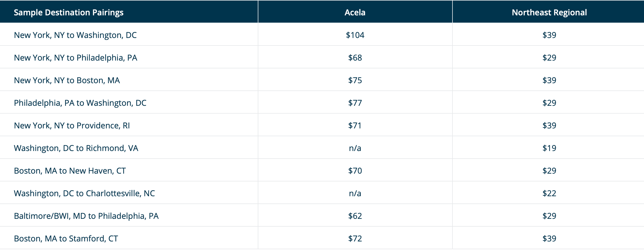Click the $72 Acela fare
Image resolution: width=644 pixels, height=251 pixels.
click(355, 239)
